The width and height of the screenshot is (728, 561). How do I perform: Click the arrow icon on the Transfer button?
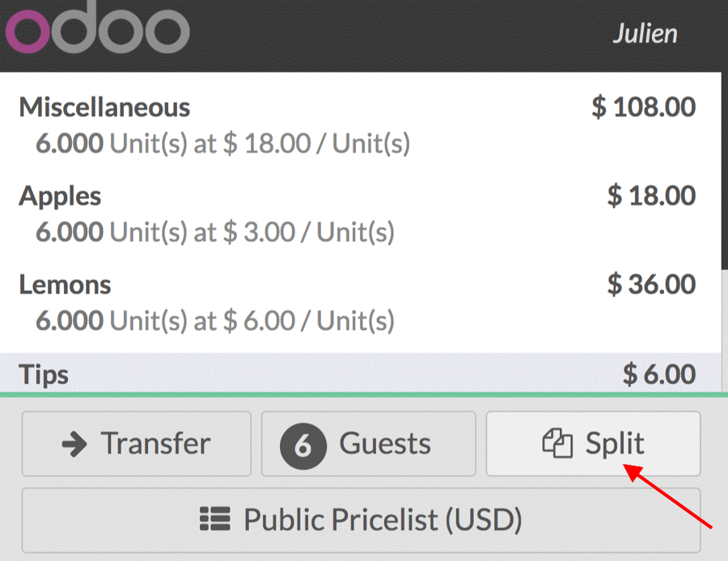coord(74,443)
